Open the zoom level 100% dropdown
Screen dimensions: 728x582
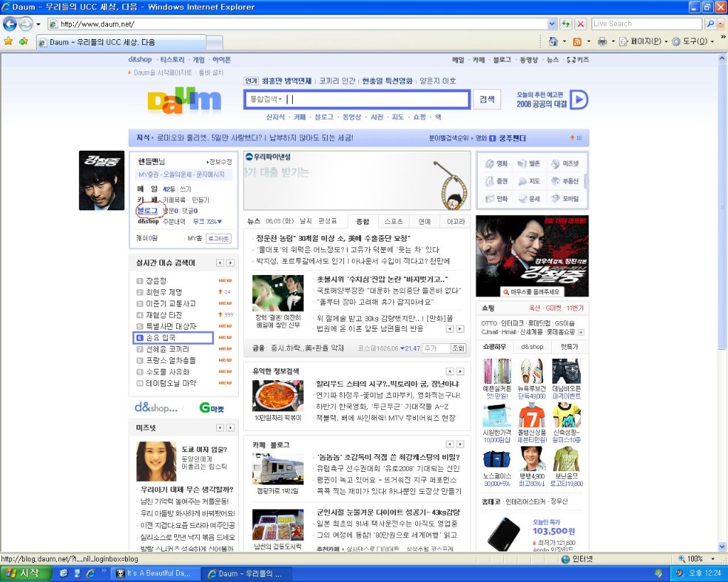712,559
